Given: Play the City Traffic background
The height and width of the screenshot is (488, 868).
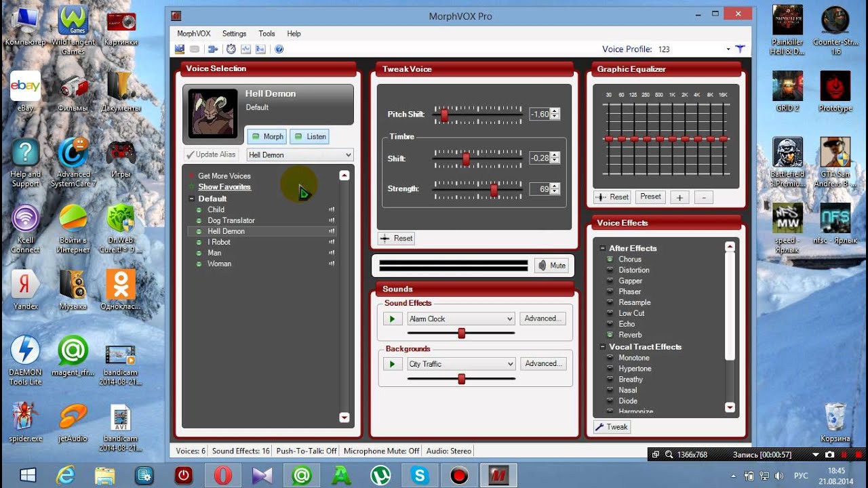Looking at the screenshot, I should tap(393, 364).
